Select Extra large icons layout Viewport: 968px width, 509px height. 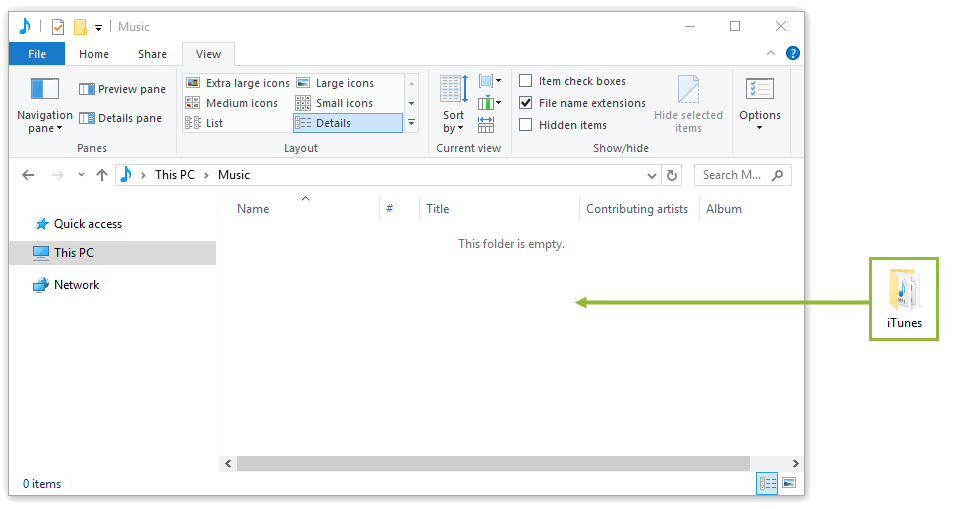pos(237,83)
